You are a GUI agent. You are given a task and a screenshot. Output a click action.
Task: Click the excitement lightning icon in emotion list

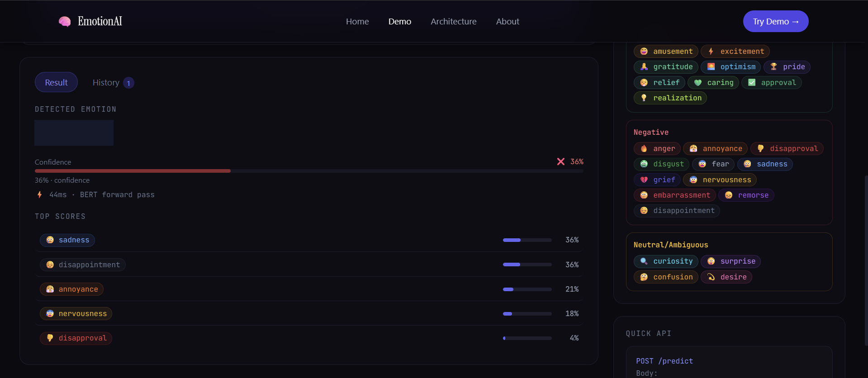pyautogui.click(x=711, y=52)
